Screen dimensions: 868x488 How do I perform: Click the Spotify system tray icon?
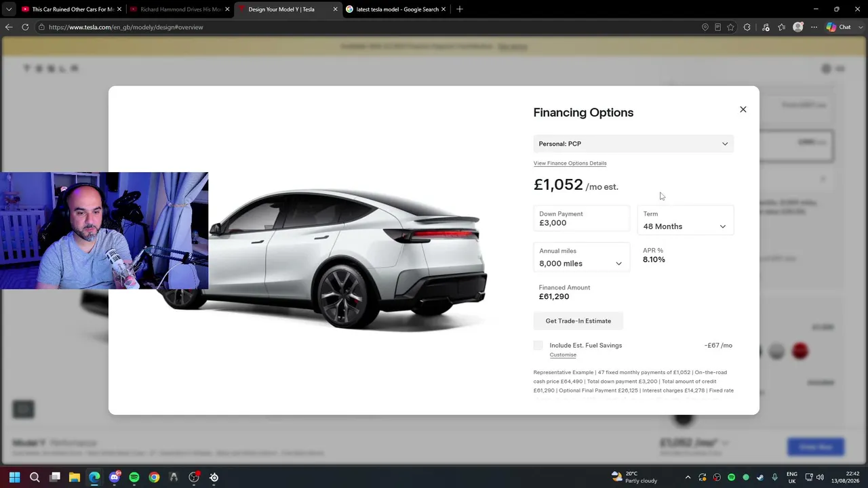pyautogui.click(x=731, y=477)
